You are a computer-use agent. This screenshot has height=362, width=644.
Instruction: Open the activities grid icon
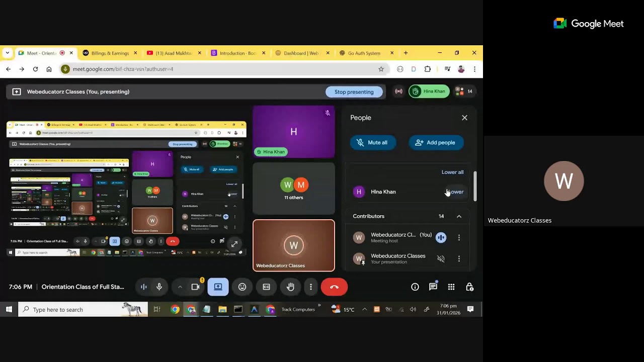point(451,287)
